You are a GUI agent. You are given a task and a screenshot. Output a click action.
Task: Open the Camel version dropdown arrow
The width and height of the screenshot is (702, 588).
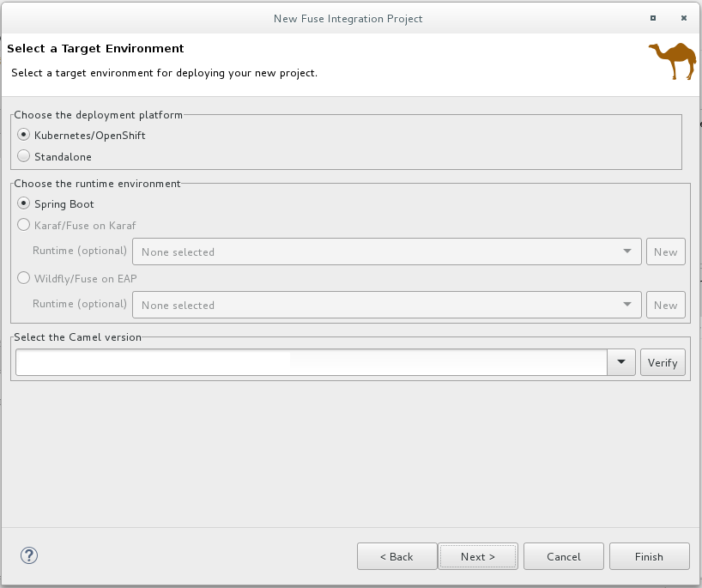coord(620,362)
